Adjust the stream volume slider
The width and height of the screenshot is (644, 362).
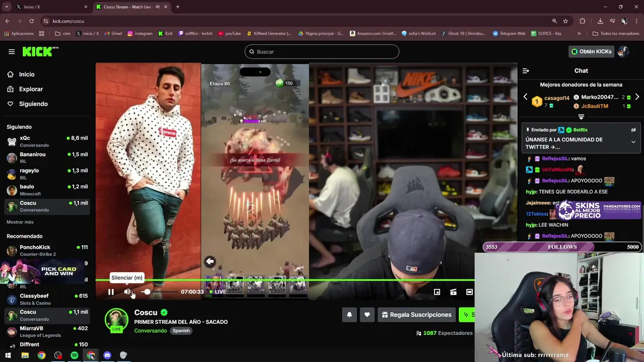pyautogui.click(x=158, y=292)
